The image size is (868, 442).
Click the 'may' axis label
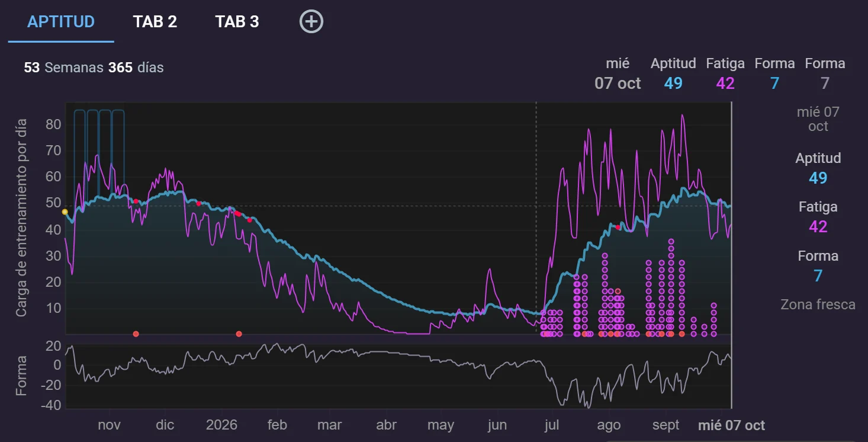pyautogui.click(x=441, y=425)
